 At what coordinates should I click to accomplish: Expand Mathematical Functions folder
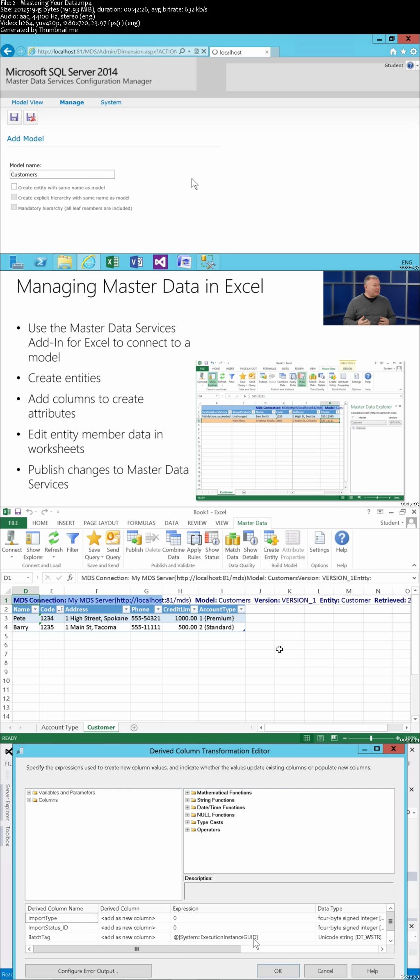pos(187,792)
